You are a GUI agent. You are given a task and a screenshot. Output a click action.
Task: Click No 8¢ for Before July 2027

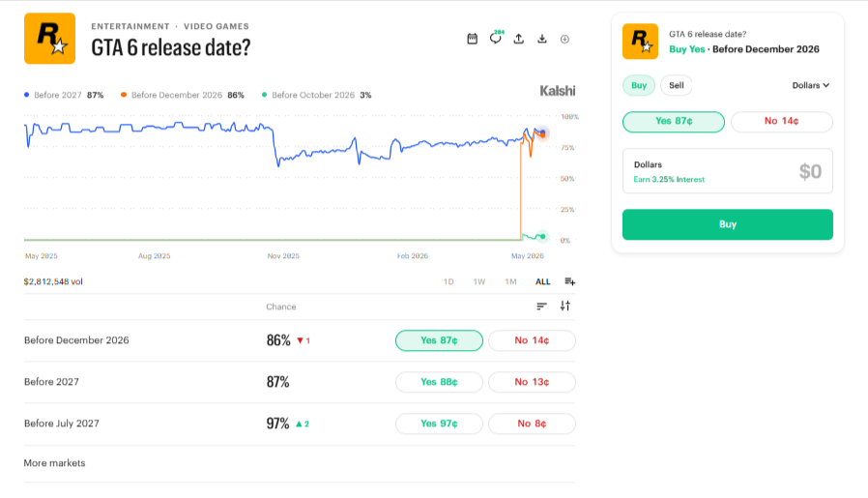(x=532, y=424)
